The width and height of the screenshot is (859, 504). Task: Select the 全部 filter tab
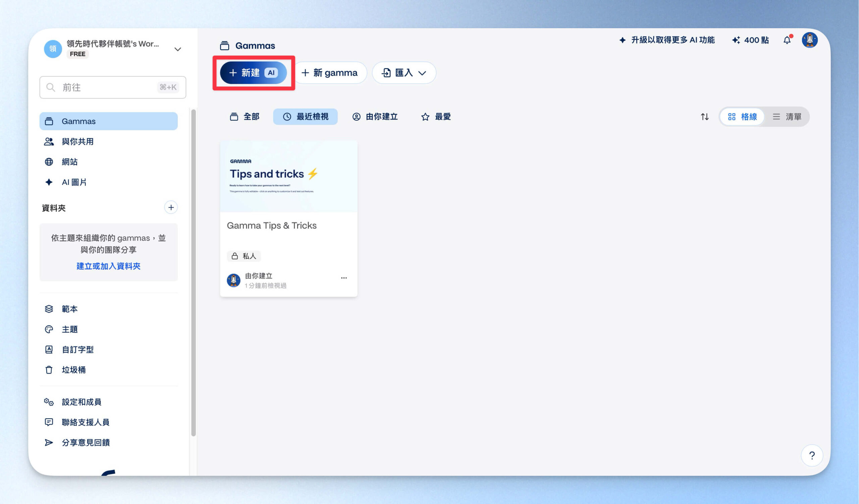[245, 117]
